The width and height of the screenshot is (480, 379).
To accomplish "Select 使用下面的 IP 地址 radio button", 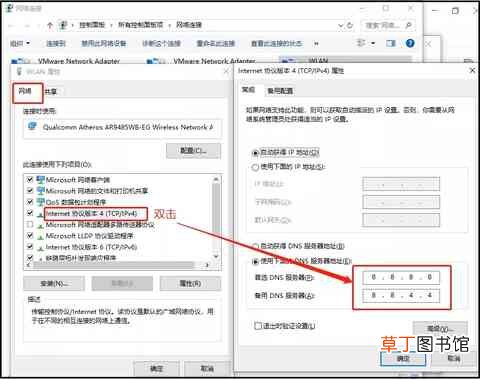I will tap(255, 167).
